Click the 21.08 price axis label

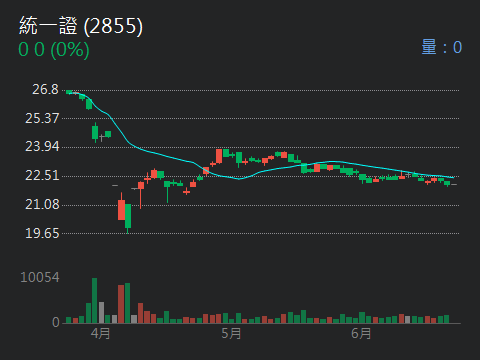click(42, 204)
